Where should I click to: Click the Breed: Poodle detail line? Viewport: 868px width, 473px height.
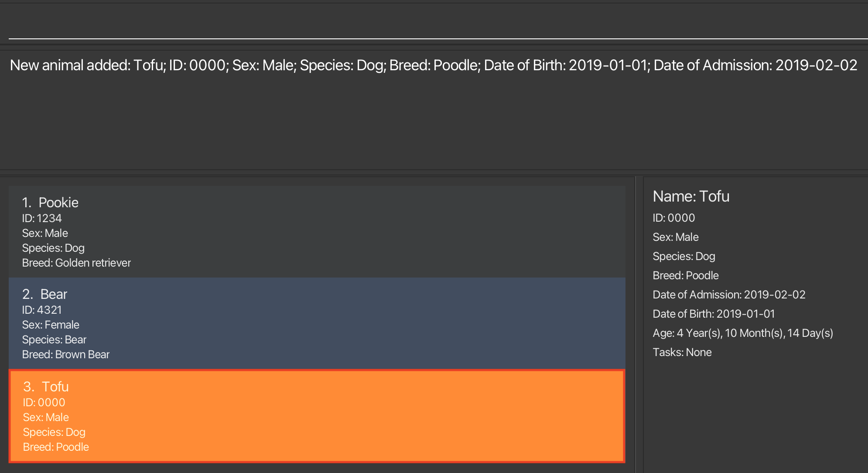686,275
